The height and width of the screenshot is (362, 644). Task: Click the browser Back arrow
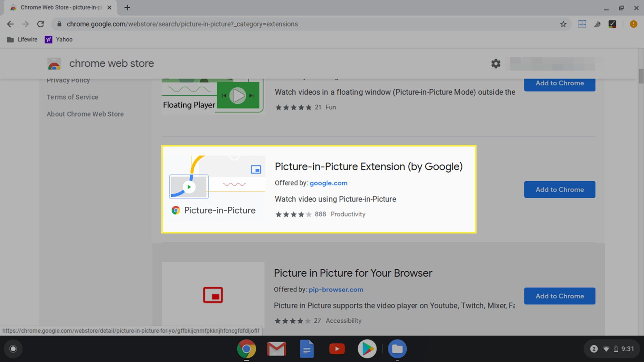10,24
